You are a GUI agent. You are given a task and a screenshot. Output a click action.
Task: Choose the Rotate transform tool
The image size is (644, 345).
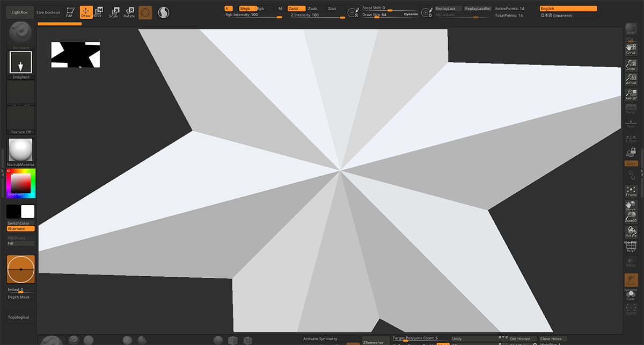pyautogui.click(x=129, y=12)
